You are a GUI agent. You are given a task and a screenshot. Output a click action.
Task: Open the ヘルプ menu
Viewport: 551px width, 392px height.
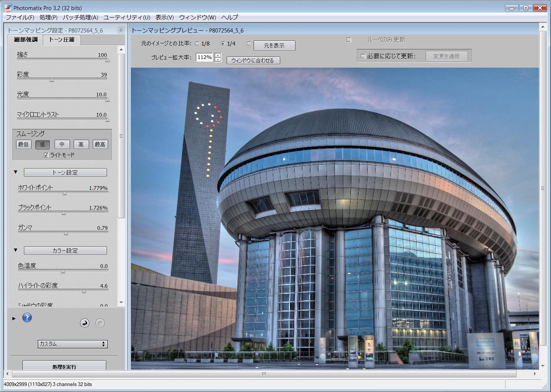pyautogui.click(x=230, y=18)
